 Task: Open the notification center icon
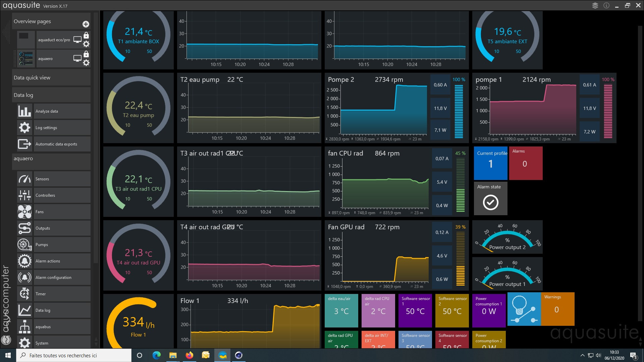pyautogui.click(x=633, y=356)
